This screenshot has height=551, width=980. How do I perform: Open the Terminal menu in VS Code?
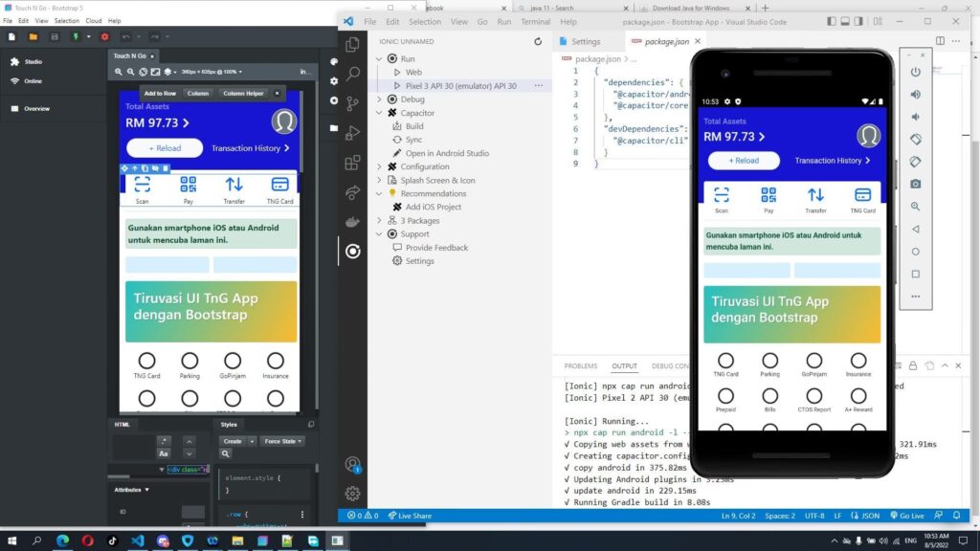[x=535, y=21]
